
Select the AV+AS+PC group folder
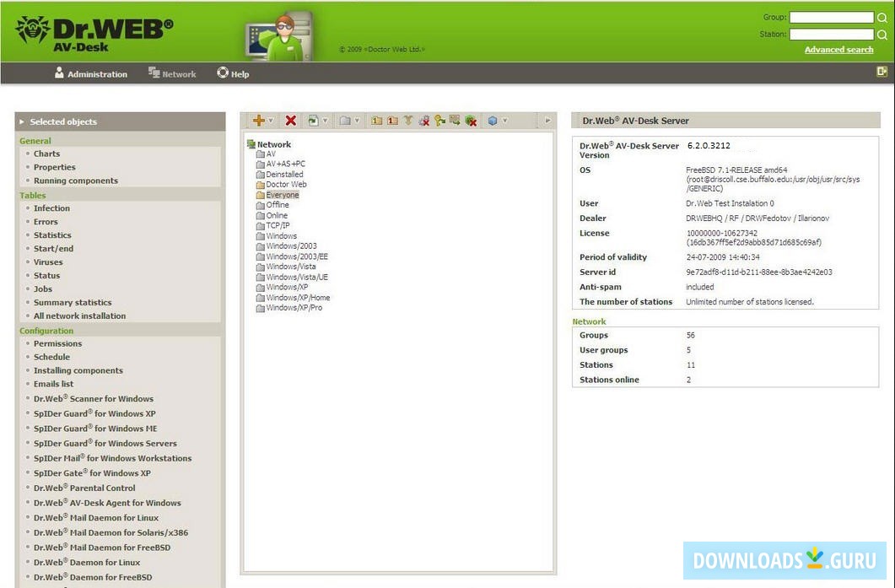[281, 164]
